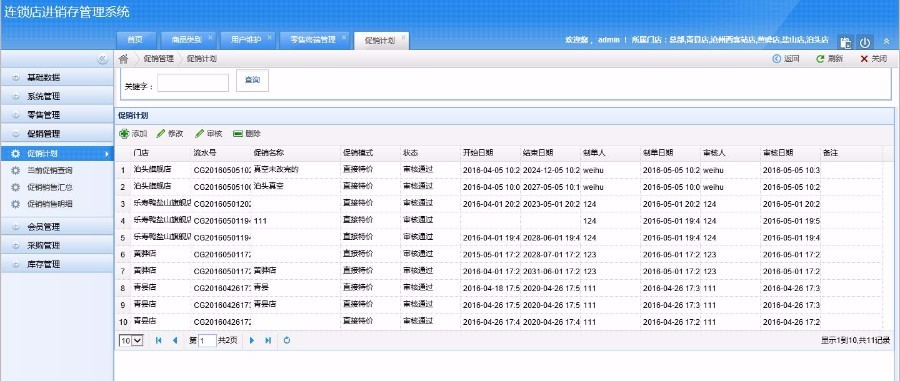The height and width of the screenshot is (381, 900).
Task: Go to last page of pagination
Action: tap(268, 340)
